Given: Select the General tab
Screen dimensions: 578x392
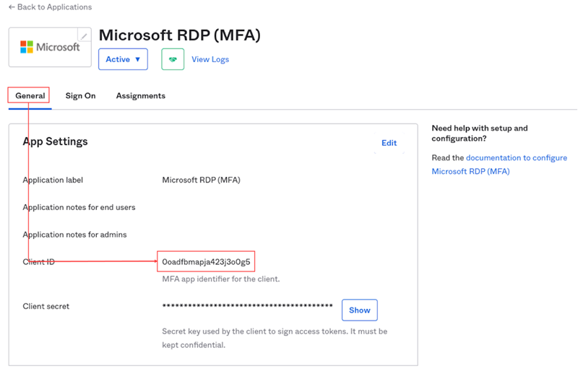Looking at the screenshot, I should [30, 95].
